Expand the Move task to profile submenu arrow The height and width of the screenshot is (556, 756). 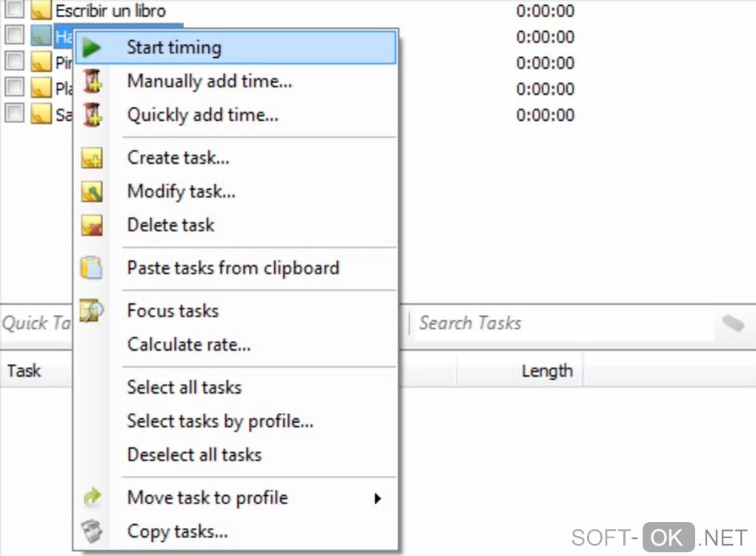pos(377,498)
